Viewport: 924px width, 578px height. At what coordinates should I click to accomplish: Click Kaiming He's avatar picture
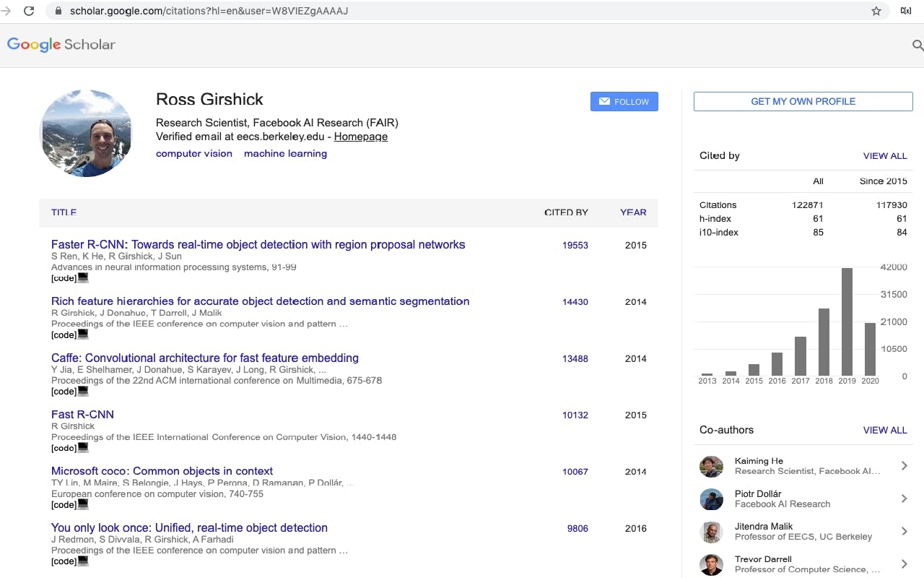click(x=711, y=467)
